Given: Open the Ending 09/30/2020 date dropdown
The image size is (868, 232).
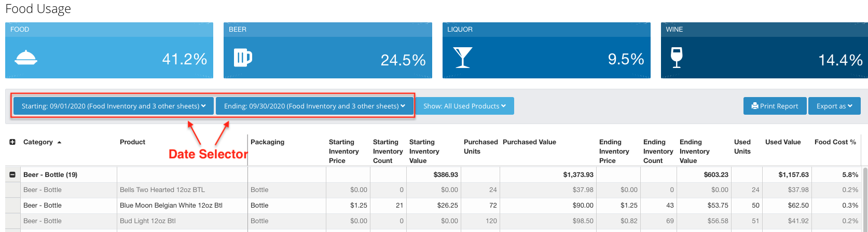Looking at the screenshot, I should click(314, 106).
